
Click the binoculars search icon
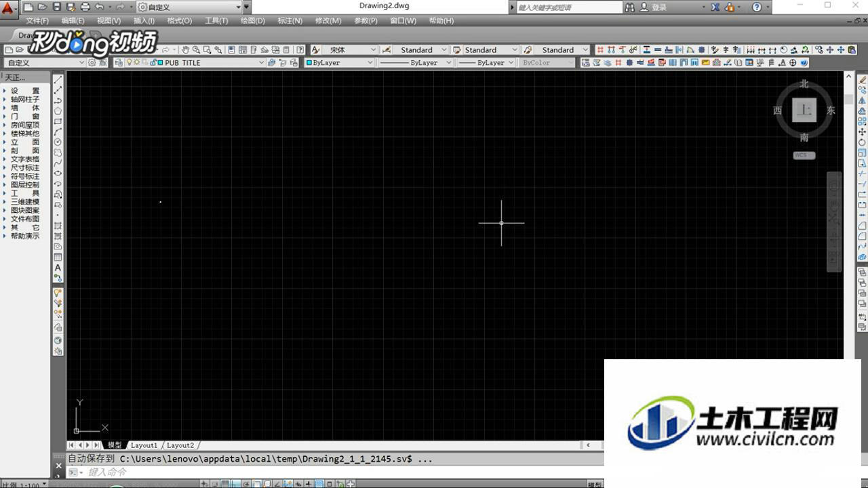tap(630, 7)
